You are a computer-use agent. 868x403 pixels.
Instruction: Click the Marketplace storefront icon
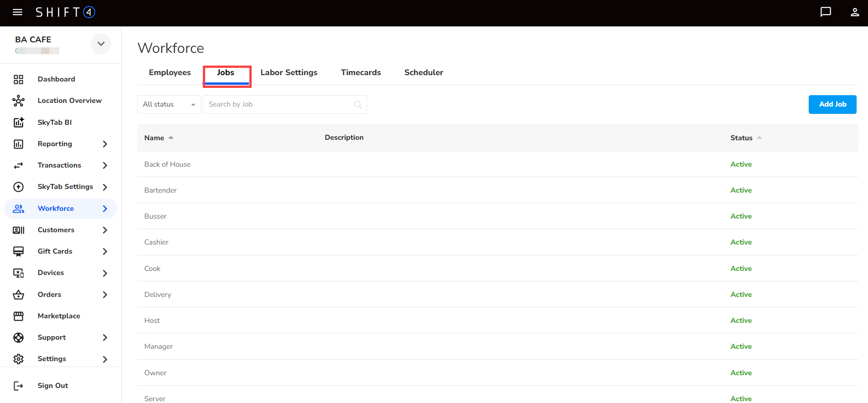18,316
